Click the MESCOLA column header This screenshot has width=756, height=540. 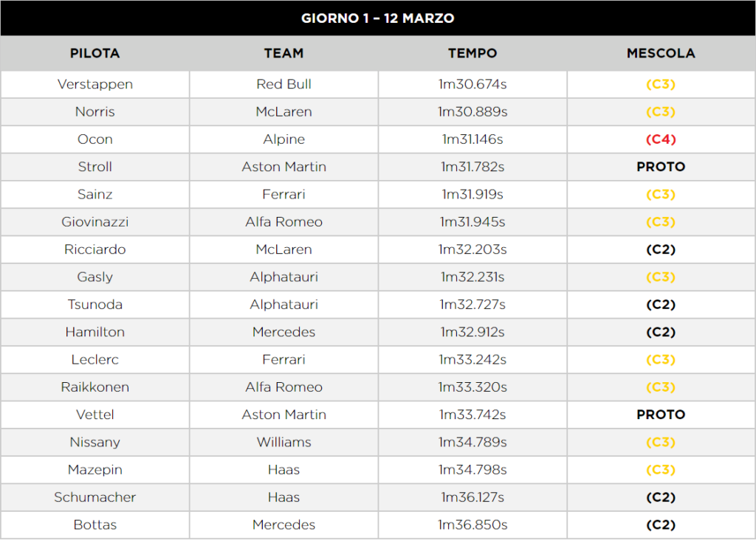tap(661, 53)
